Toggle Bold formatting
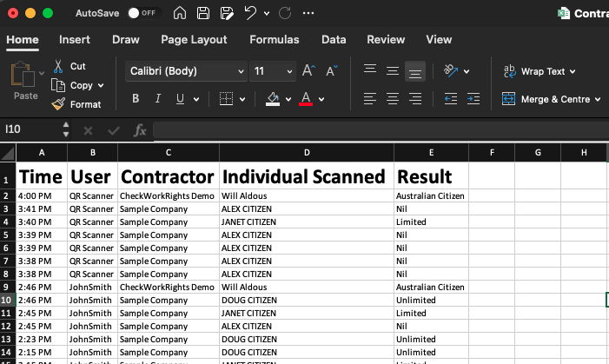 [136, 99]
